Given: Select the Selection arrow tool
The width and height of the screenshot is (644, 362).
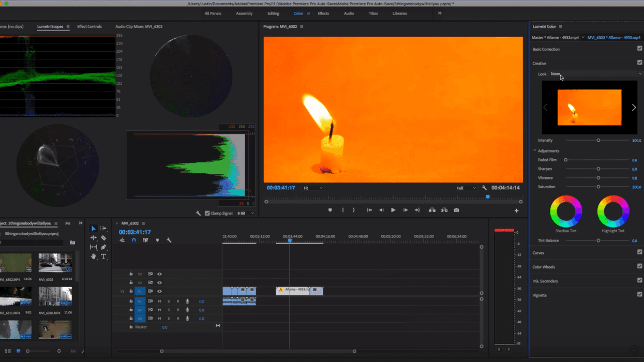Looking at the screenshot, I should click(94, 229).
